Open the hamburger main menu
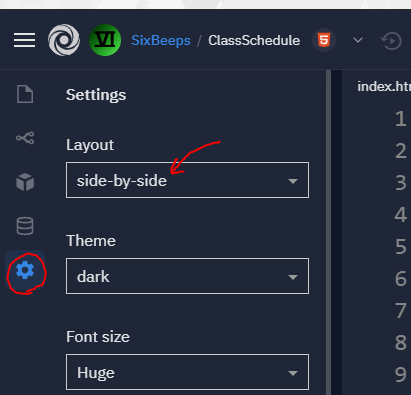The height and width of the screenshot is (395, 411). (24, 40)
